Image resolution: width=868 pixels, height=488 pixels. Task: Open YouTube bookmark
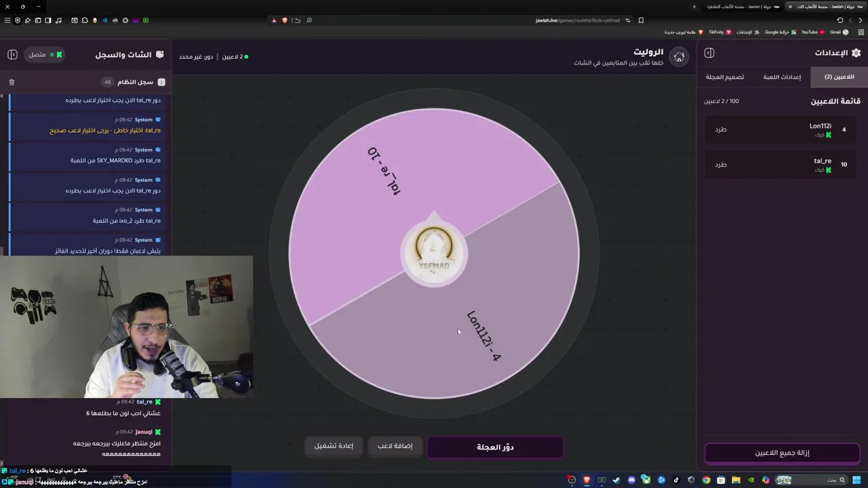813,32
